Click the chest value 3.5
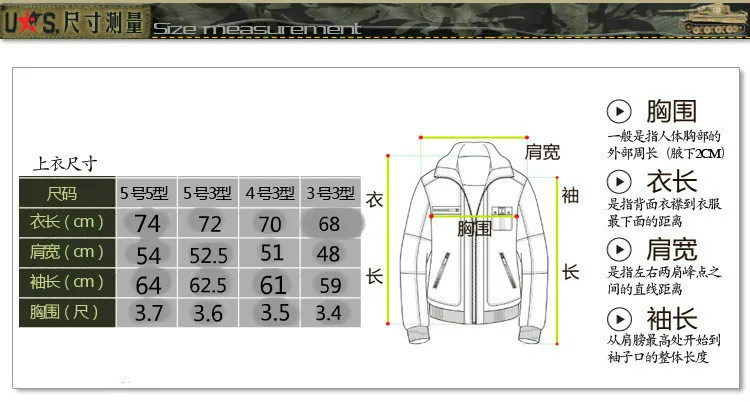 [275, 313]
